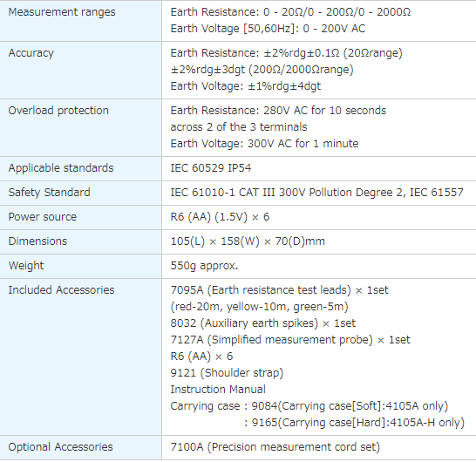Click the Included Accessories label
The width and height of the screenshot is (476, 462).
[61, 290]
